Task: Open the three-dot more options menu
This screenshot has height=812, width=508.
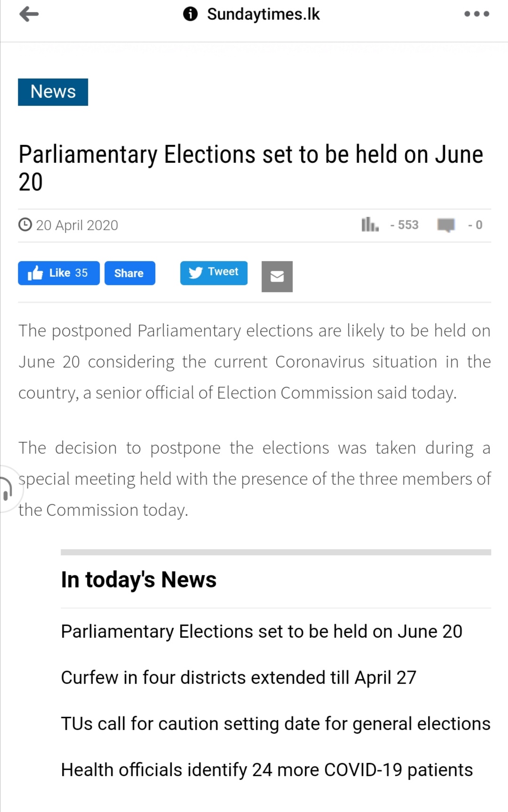Action: (x=476, y=14)
